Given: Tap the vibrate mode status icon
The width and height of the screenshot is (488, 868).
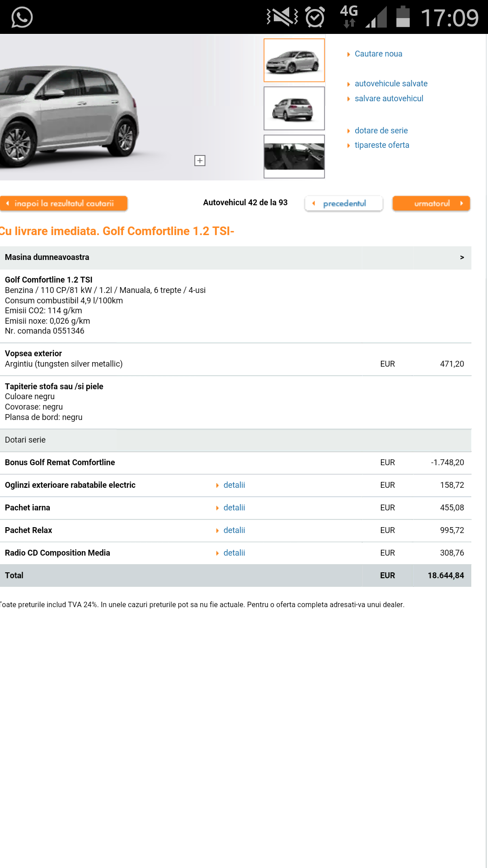Looking at the screenshot, I should tap(282, 17).
